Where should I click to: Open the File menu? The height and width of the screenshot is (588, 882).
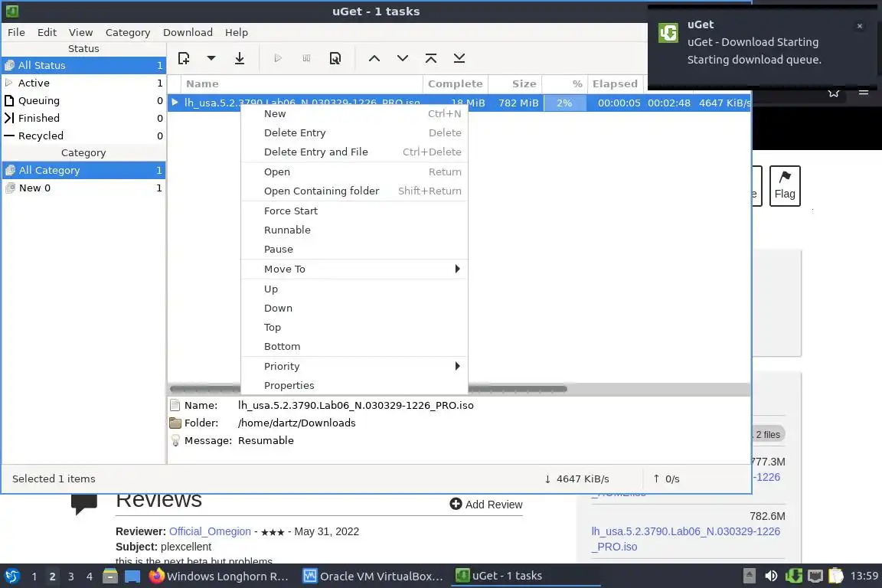coord(16,32)
